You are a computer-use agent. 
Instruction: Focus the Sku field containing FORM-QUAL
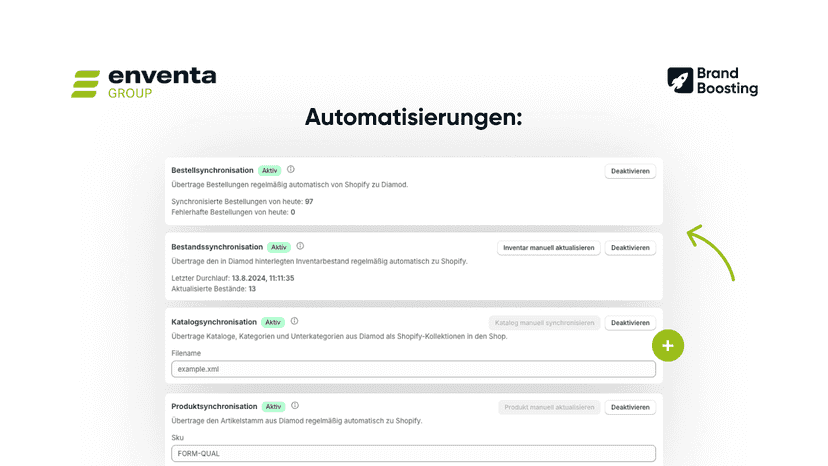[413, 453]
